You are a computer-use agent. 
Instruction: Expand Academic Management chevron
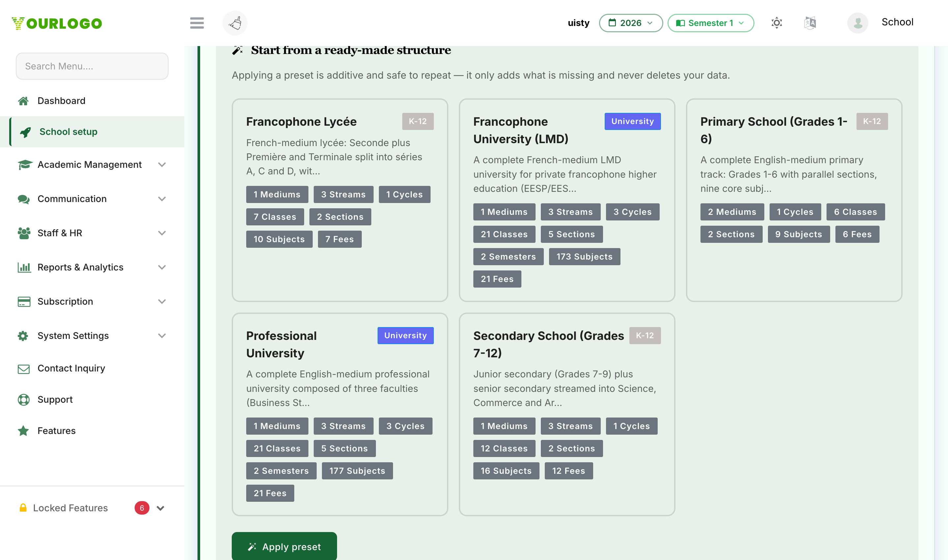pos(162,165)
